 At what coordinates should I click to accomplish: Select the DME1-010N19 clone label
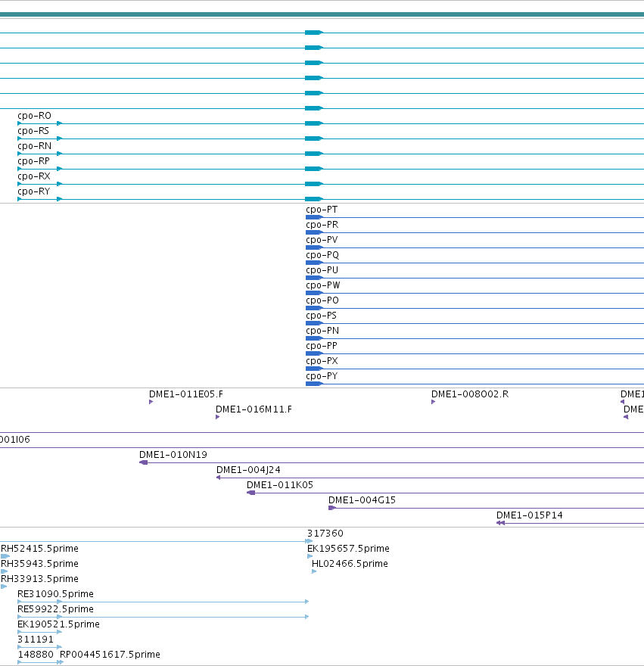click(173, 455)
